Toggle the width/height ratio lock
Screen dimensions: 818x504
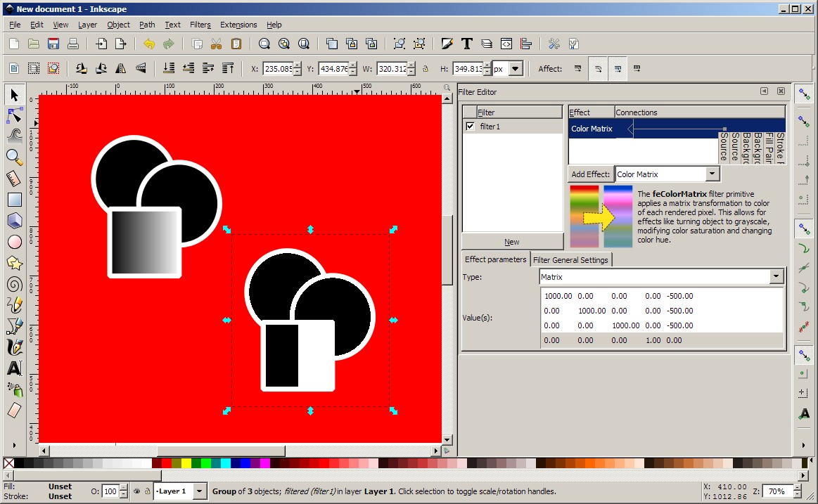[x=425, y=69]
